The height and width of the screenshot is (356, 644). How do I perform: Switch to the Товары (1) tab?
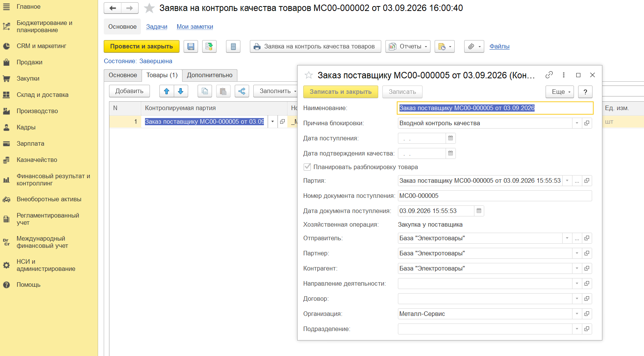[x=162, y=75]
